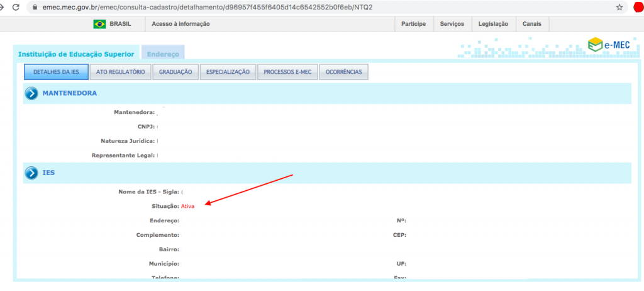
Task: Show the Graduação courses
Action: (175, 72)
